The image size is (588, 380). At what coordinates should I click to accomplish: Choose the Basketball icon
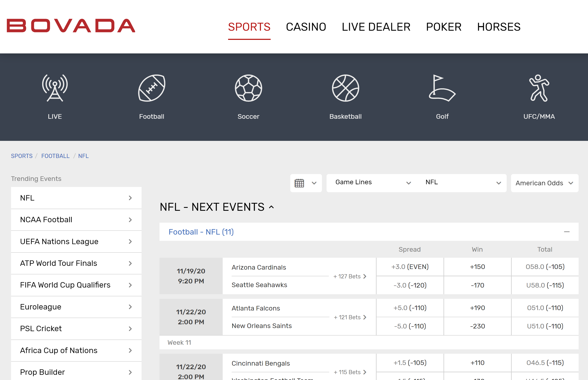[x=345, y=88]
